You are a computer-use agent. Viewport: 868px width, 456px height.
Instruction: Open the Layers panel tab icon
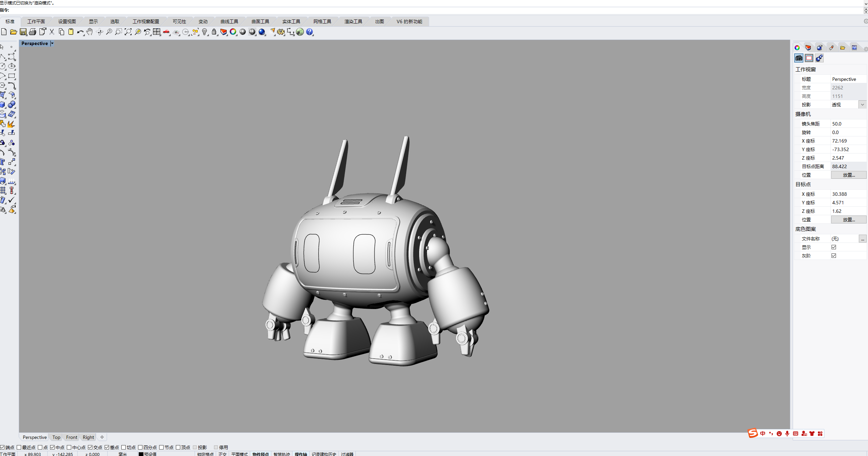(x=808, y=48)
